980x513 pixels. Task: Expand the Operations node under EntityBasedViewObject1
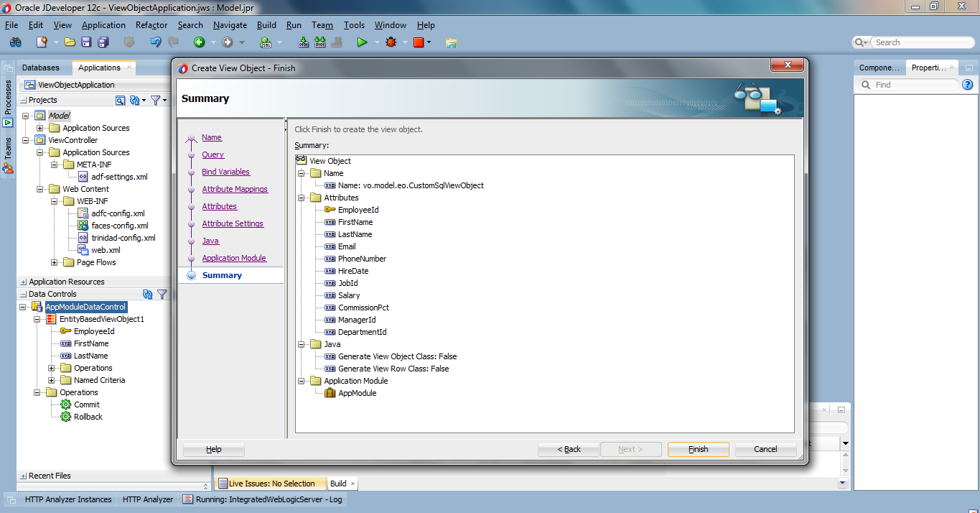click(50, 368)
